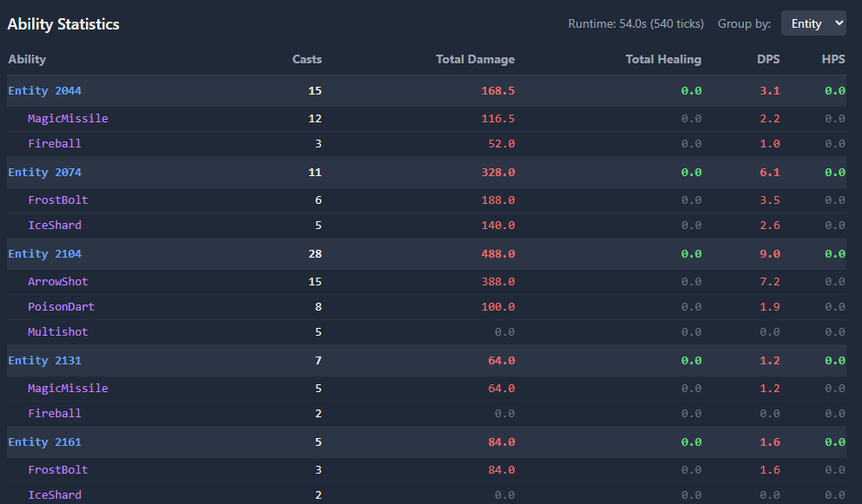862x504 pixels.
Task: Click the PoisonDart ability row
Action: click(x=61, y=306)
